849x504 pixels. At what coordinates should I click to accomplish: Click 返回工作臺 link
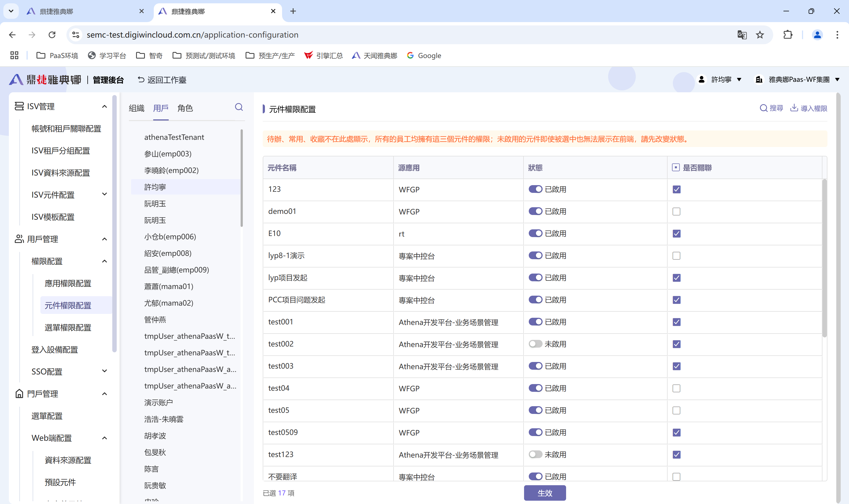(x=162, y=80)
